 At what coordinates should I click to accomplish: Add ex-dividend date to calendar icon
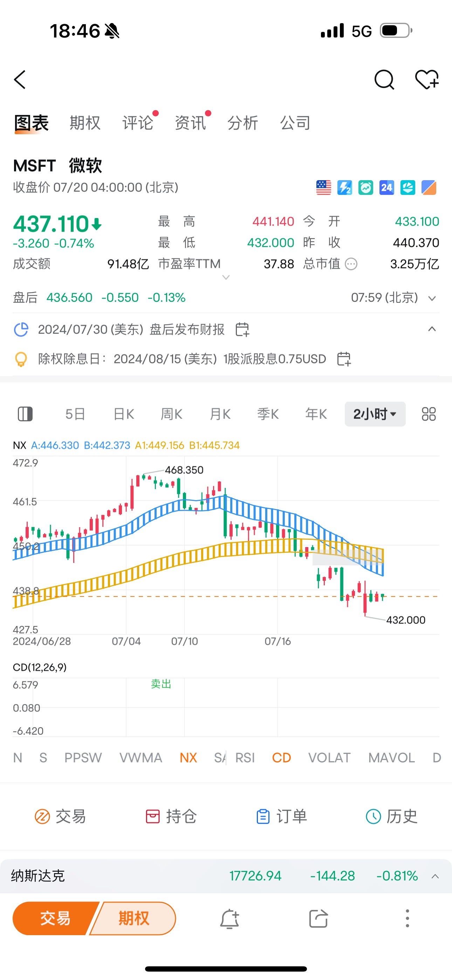click(344, 359)
